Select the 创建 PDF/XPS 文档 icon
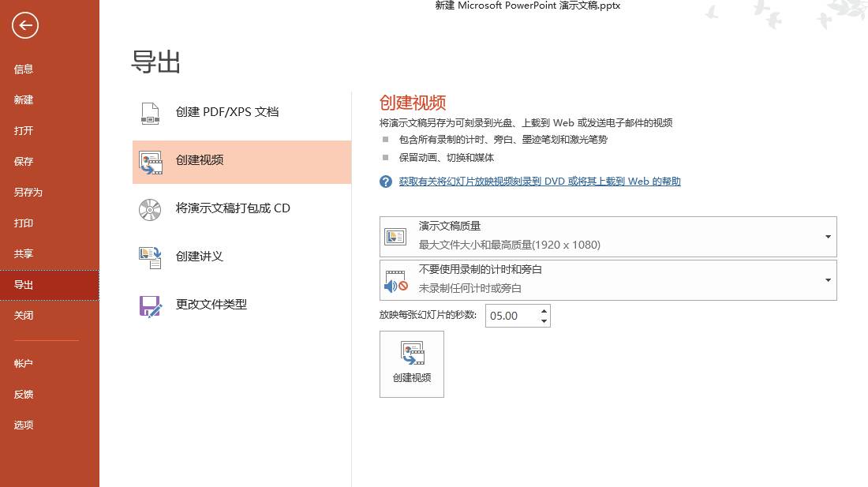This screenshot has height=487, width=868. click(149, 111)
